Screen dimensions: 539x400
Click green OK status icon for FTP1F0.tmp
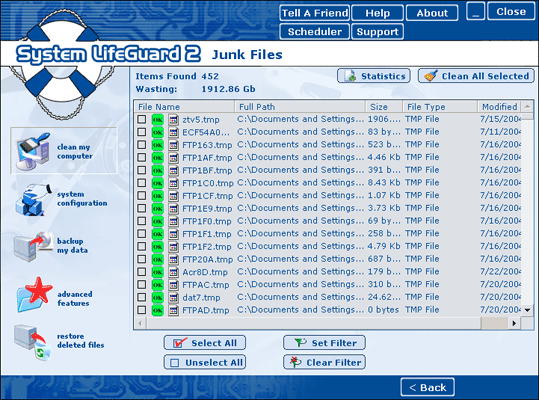click(157, 221)
